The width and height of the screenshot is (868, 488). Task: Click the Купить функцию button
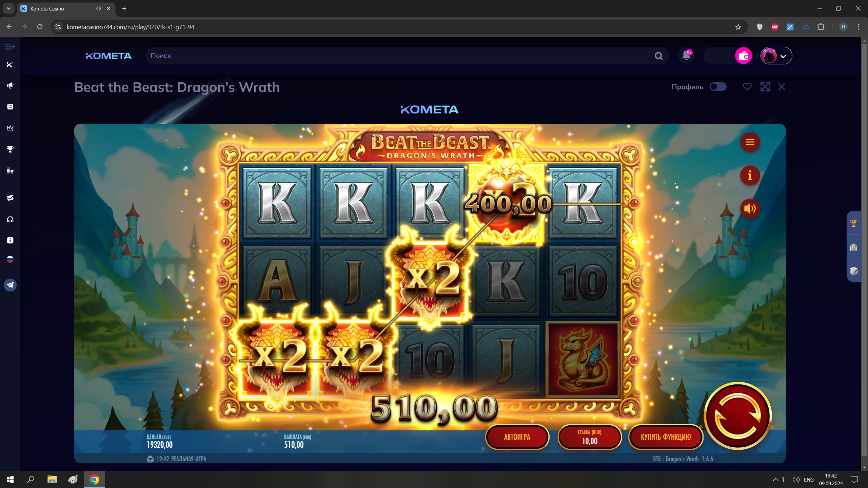(666, 437)
